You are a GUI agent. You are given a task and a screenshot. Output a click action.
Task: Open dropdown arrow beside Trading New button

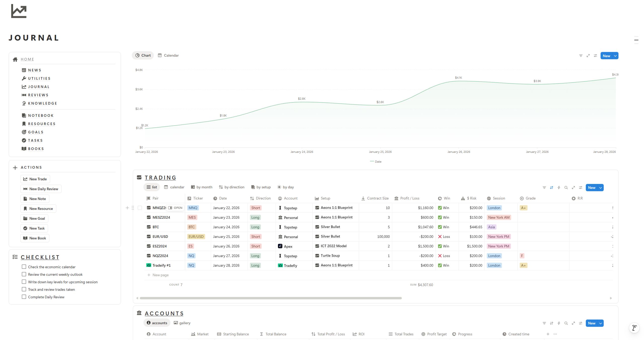[x=601, y=188]
